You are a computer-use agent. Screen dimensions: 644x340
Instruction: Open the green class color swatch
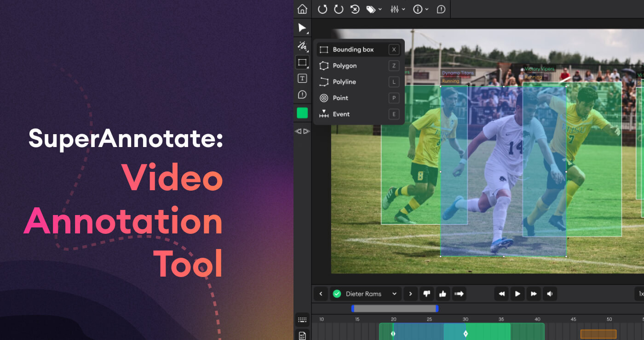pos(302,113)
